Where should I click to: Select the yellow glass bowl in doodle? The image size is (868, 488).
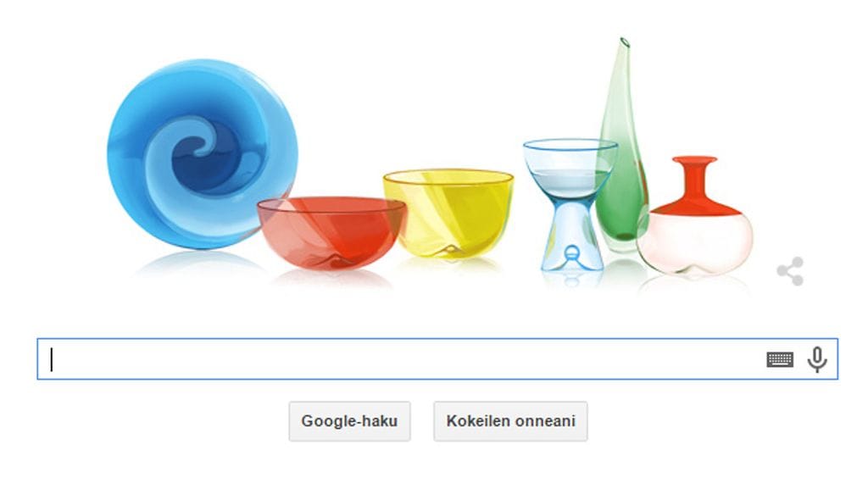click(x=449, y=213)
